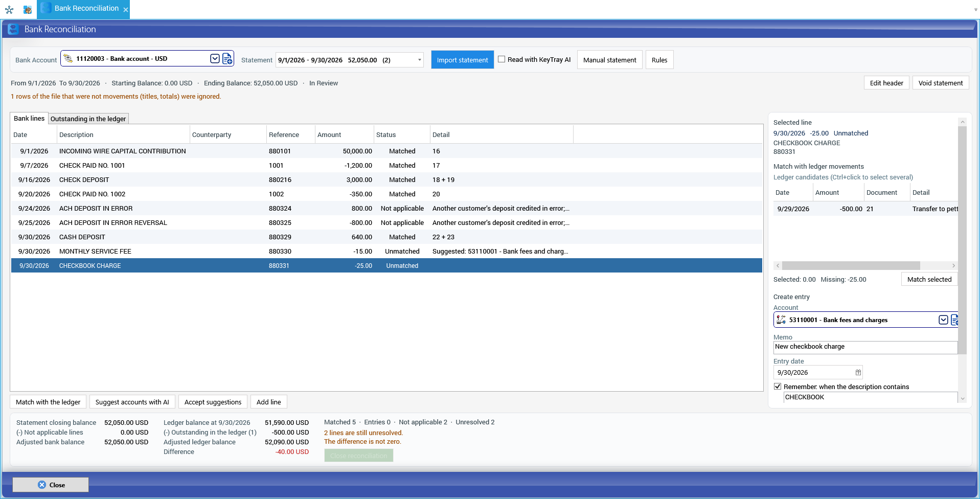Open the record icon beside the Bank Account field
The width and height of the screenshot is (980, 499).
pyautogui.click(x=227, y=59)
